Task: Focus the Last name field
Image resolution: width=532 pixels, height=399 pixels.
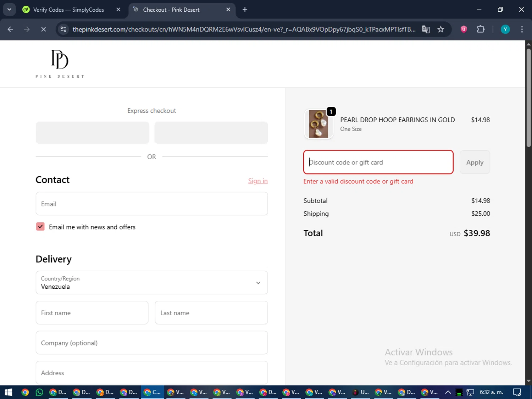Action: (x=211, y=313)
